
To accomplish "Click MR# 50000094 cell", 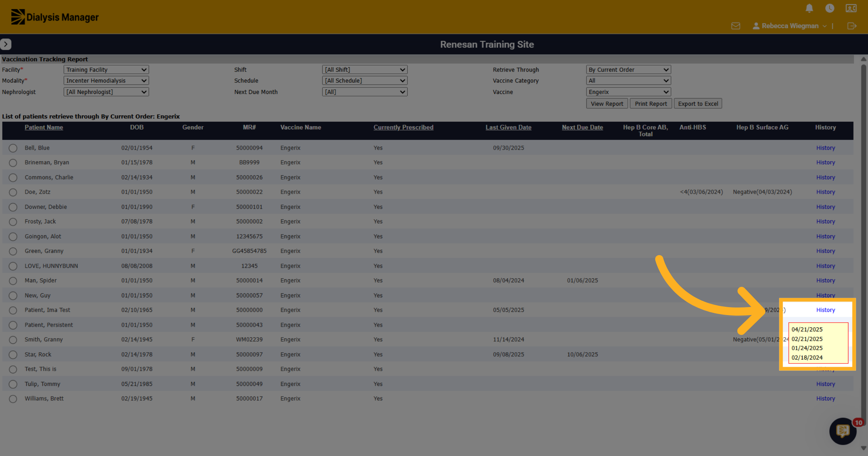I will 249,148.
